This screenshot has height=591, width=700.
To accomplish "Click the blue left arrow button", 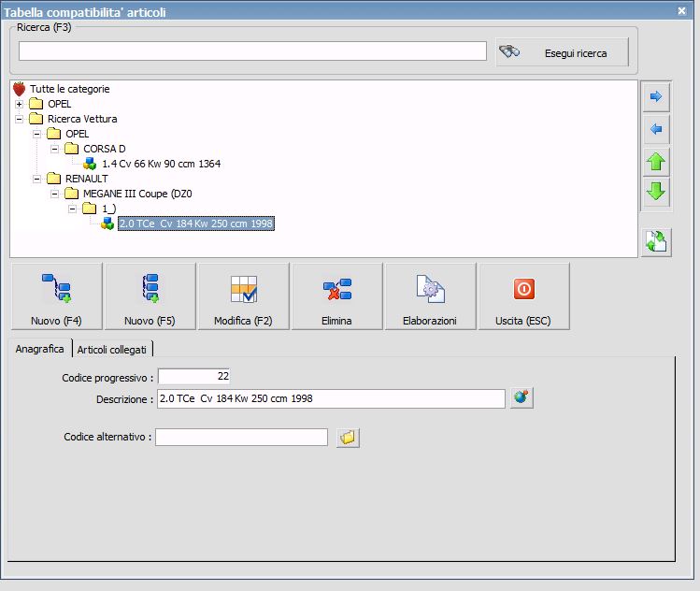I will 656,129.
